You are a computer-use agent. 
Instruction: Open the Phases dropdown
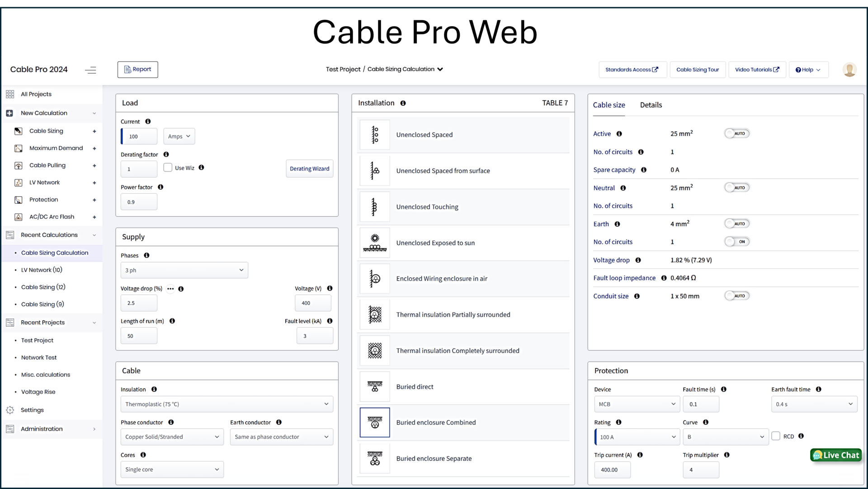184,270
